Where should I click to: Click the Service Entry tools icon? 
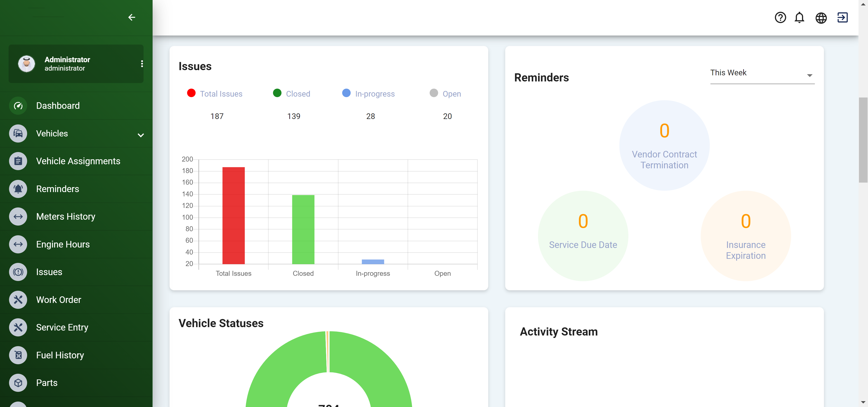[18, 327]
